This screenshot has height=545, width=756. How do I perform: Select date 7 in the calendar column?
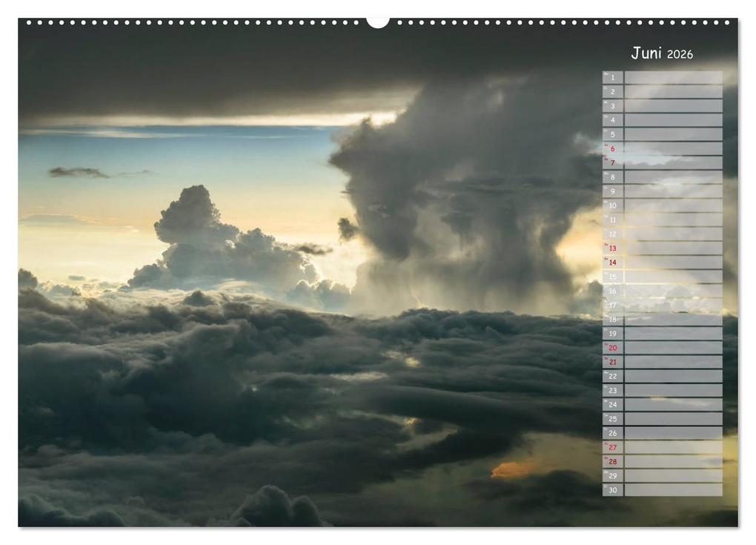614,161
